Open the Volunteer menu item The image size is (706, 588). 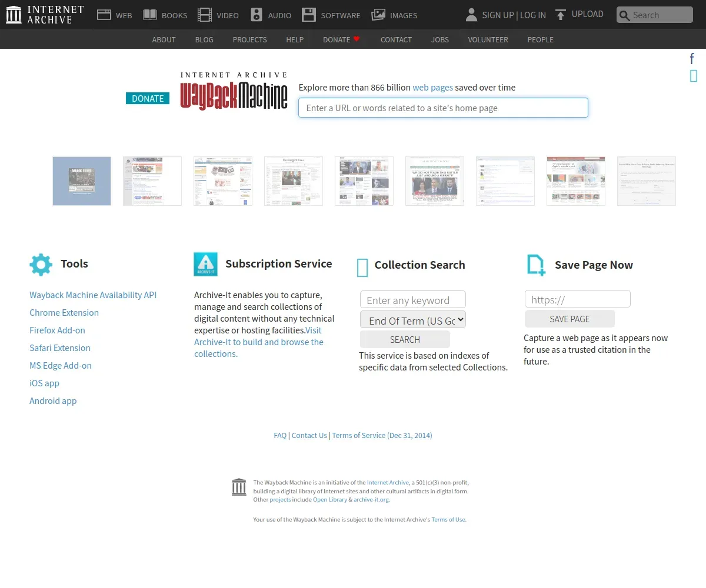(x=488, y=39)
